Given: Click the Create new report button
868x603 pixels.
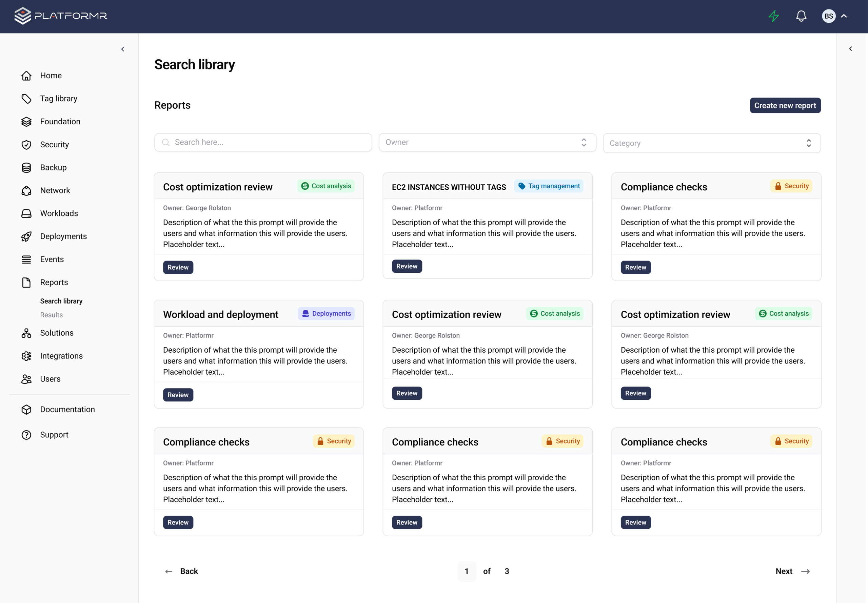Looking at the screenshot, I should (785, 105).
